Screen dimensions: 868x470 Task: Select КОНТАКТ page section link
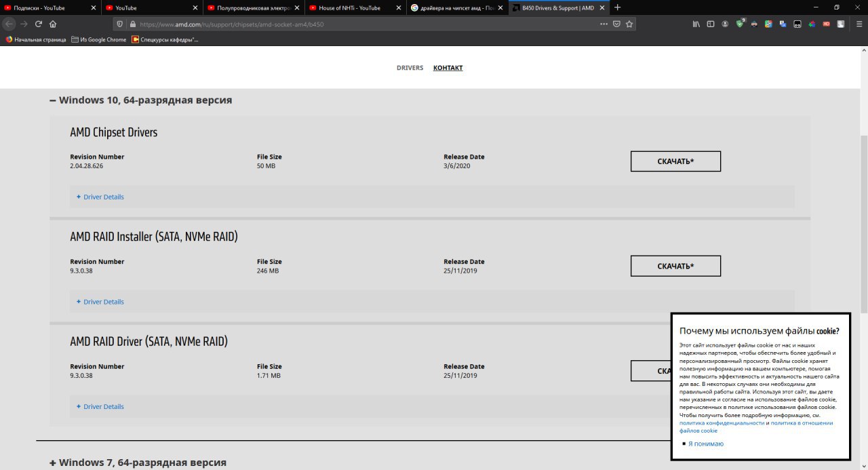point(448,68)
